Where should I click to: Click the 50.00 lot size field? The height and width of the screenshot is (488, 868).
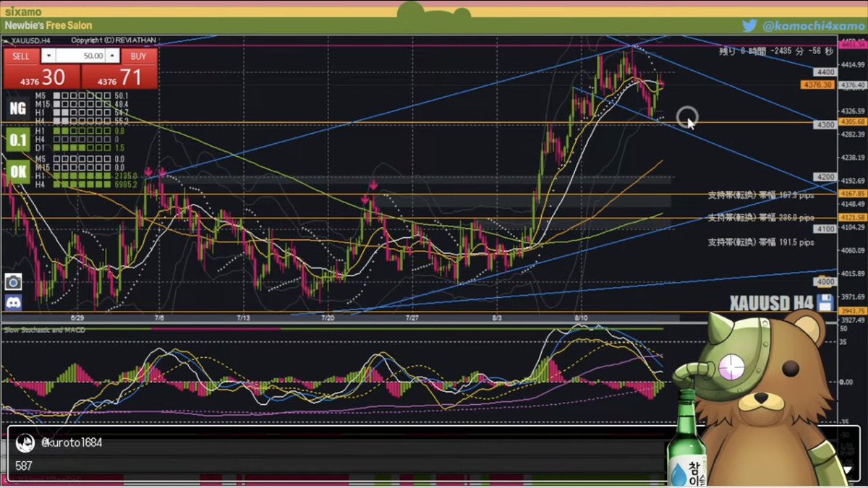pos(80,56)
